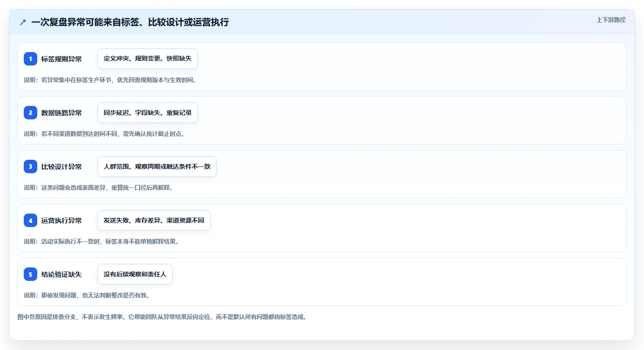Screen dimensions: 644x350
Task: Click the heading 运营执行异常
Action: 61,221
